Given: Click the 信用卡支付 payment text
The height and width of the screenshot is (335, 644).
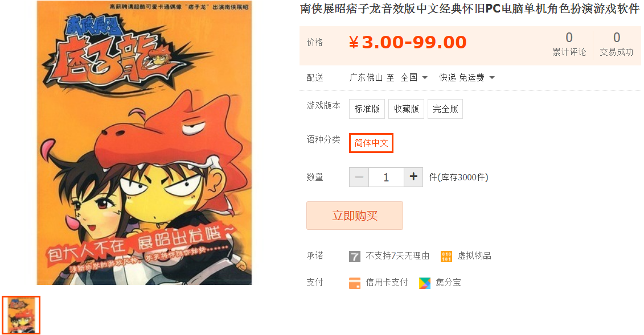Looking at the screenshot, I should [387, 283].
